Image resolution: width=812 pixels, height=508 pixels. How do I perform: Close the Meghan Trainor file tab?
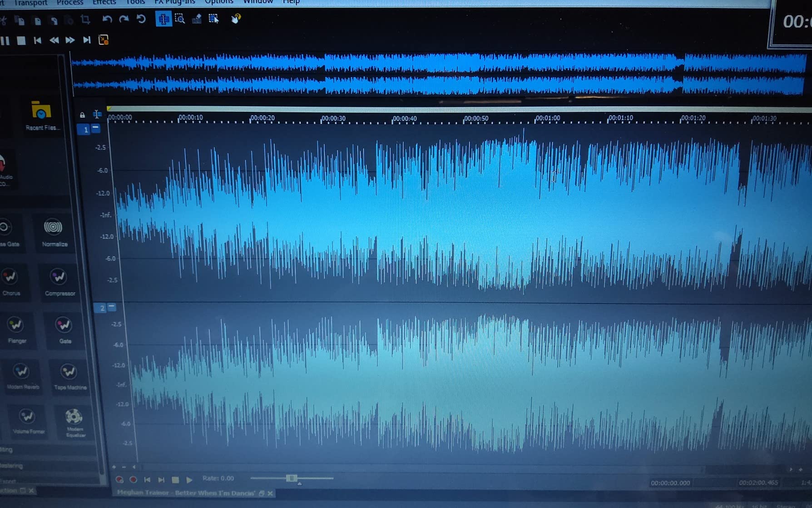pyautogui.click(x=271, y=493)
